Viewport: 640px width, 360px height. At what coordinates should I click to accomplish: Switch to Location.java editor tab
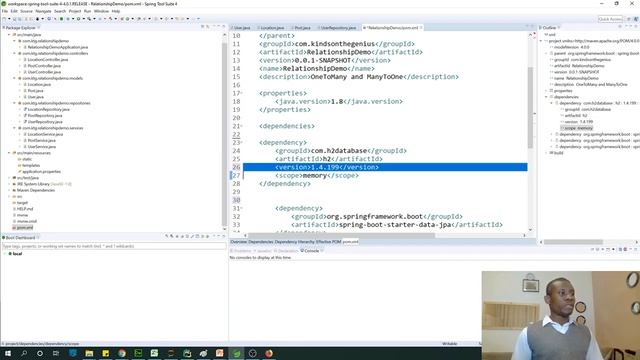pos(271,28)
